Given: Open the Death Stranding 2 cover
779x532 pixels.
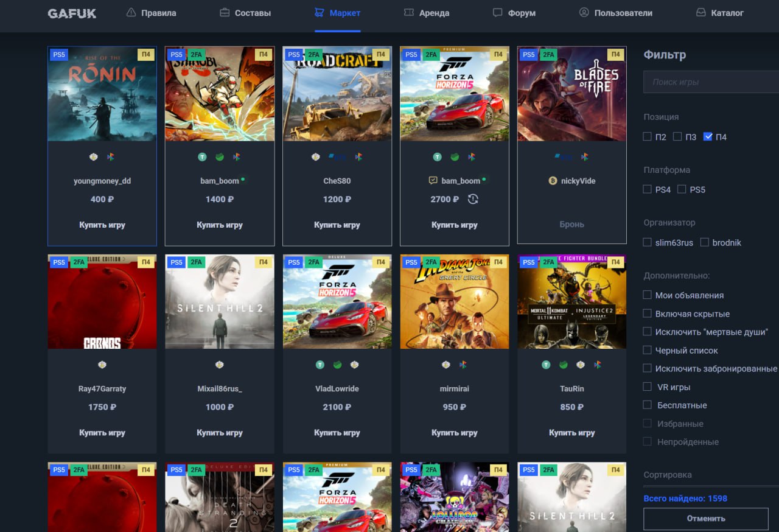Looking at the screenshot, I should pos(220,497).
